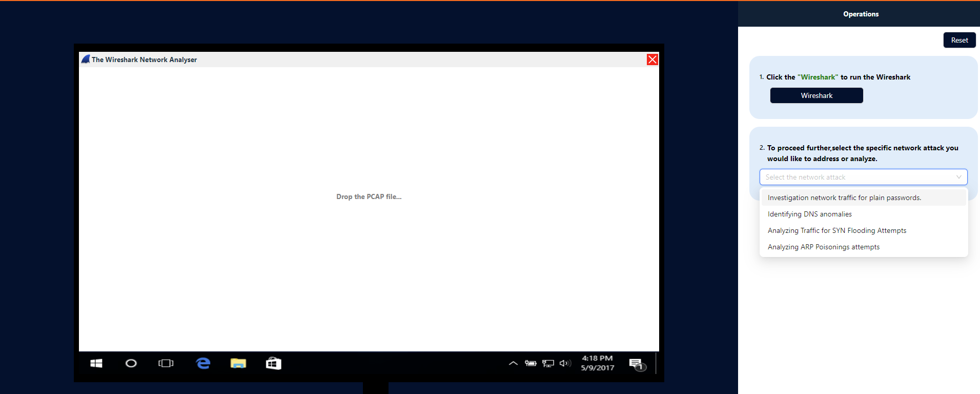Launch the Microsoft Edge browser
The height and width of the screenshot is (394, 980).
pos(203,363)
